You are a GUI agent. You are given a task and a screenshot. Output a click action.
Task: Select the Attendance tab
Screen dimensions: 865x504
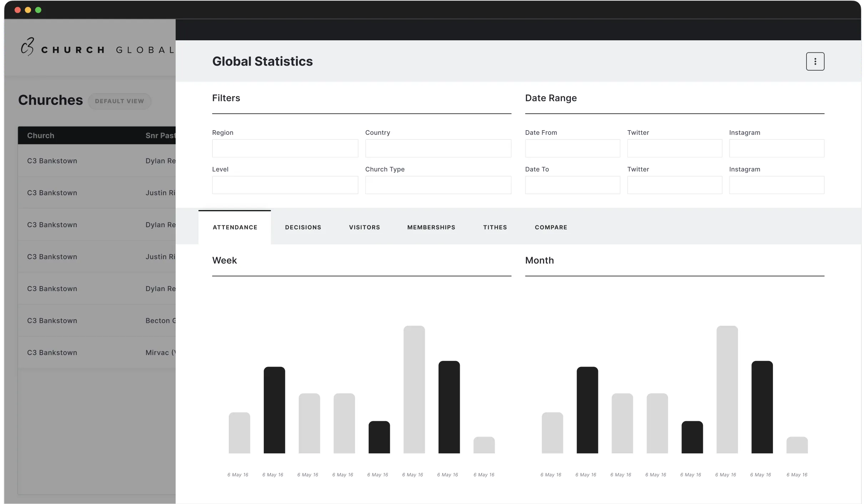235,227
